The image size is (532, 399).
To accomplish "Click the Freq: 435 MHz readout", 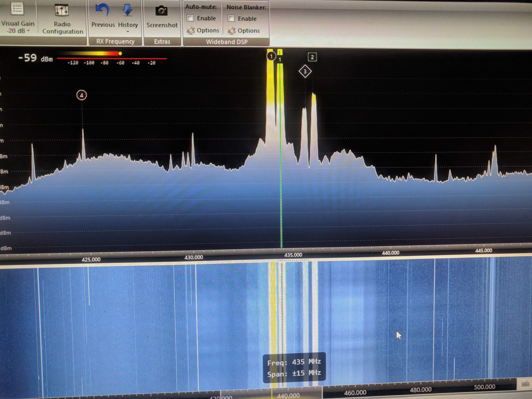I will 294,362.
